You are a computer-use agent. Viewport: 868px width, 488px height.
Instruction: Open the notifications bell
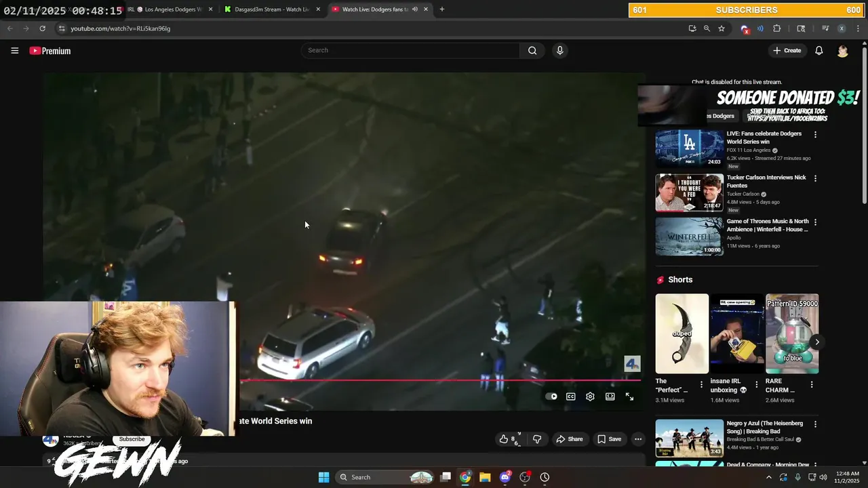pos(818,51)
